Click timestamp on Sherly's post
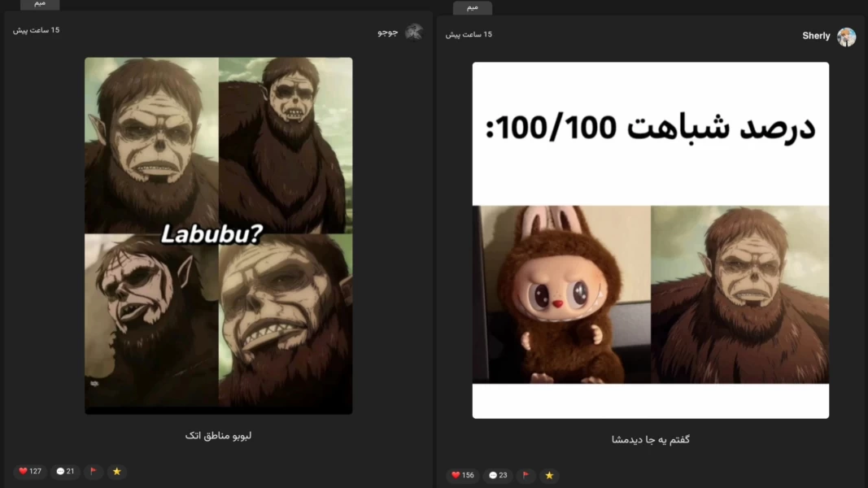The width and height of the screenshot is (868, 488). pyautogui.click(x=469, y=34)
